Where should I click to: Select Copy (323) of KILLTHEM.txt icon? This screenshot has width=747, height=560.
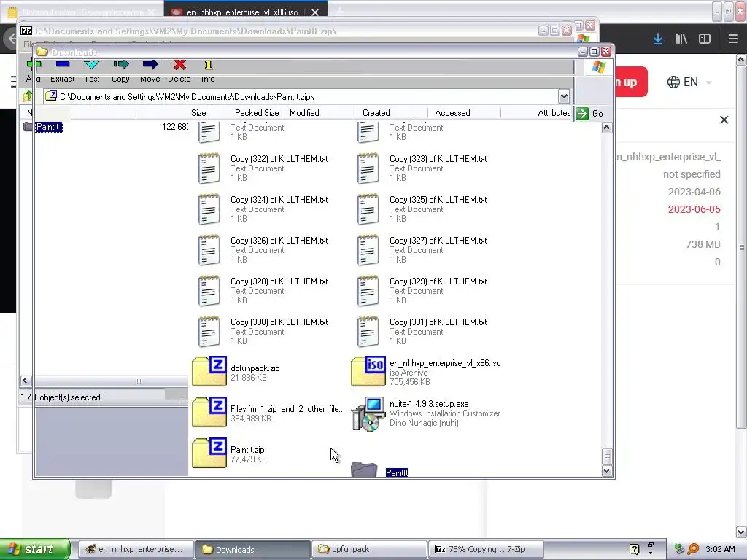coord(368,168)
